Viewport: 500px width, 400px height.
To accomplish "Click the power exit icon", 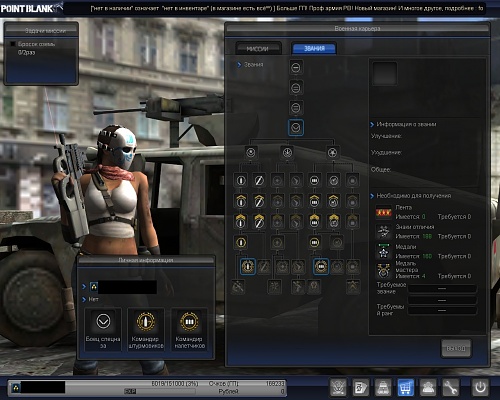I will click(480, 388).
